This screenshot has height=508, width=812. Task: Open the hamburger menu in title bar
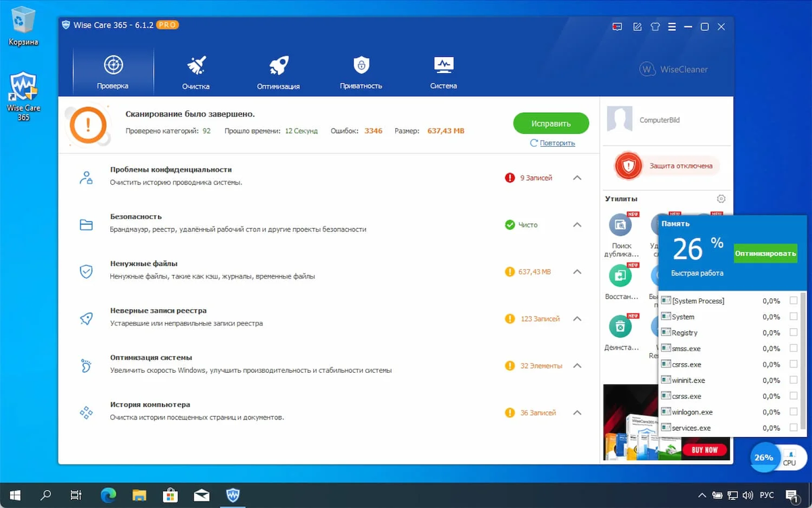(672, 26)
